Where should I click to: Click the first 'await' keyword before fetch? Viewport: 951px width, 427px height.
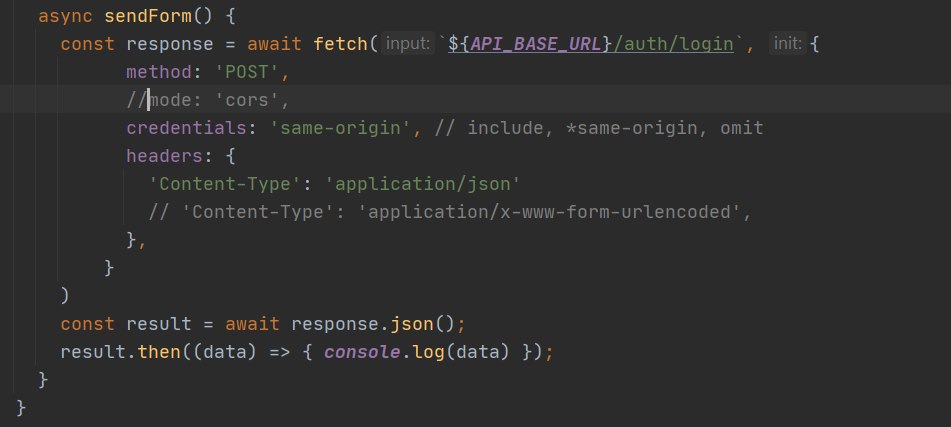274,44
